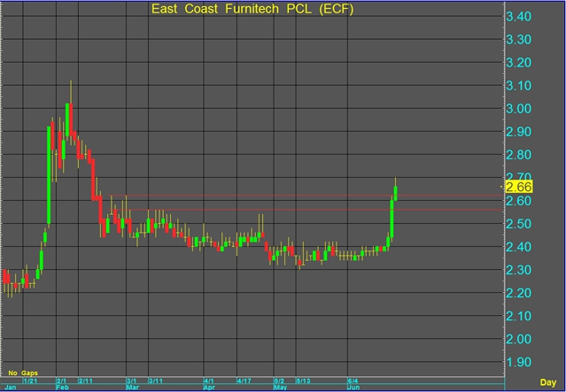Click the lower red resistance line
Screen dimensions: 566x392
(306, 210)
